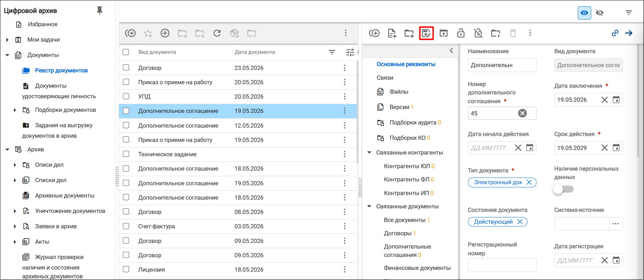644x280 pixels.
Task: Open column filter icon in table header
Action: pyautogui.click(x=332, y=52)
